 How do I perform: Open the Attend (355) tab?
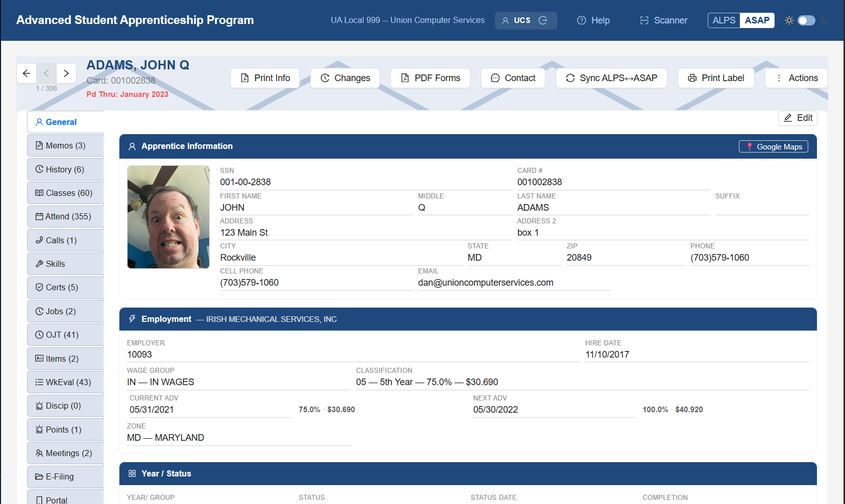coord(65,217)
